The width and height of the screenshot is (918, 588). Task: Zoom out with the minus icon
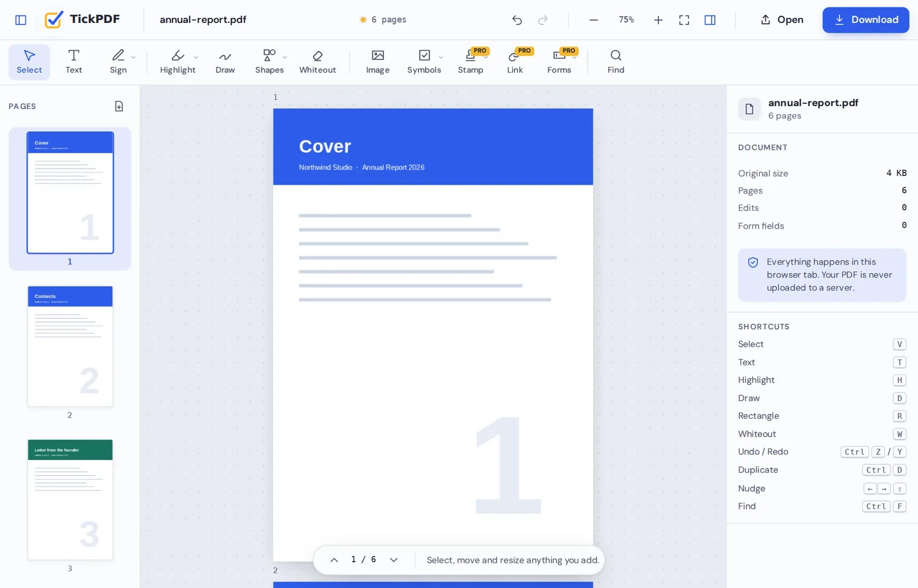click(x=594, y=20)
